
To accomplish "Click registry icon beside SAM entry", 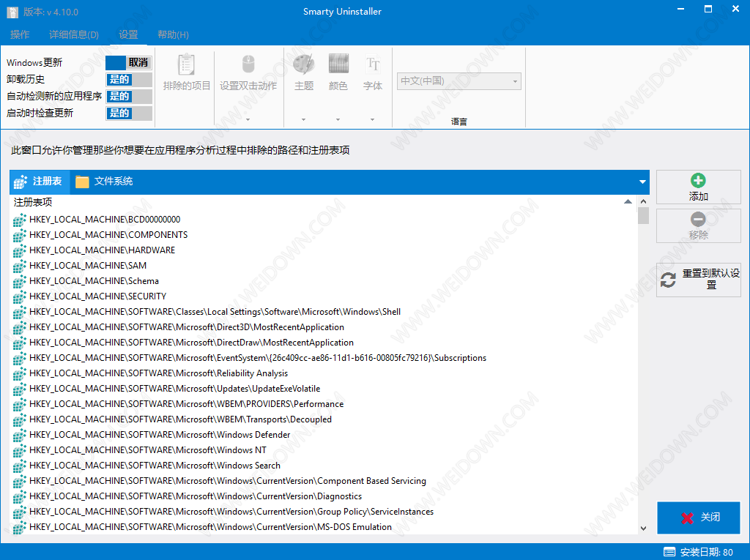I will 20,266.
